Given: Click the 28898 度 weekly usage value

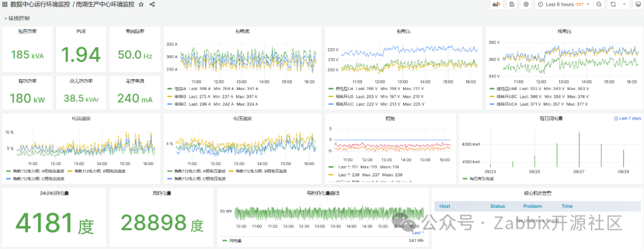Looking at the screenshot, I should [162, 223].
